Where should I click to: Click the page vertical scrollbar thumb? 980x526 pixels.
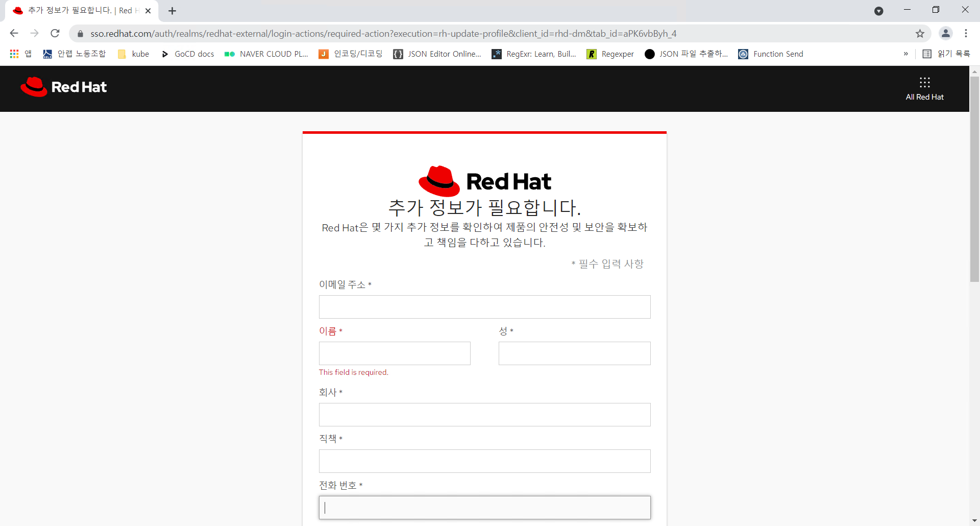974,179
